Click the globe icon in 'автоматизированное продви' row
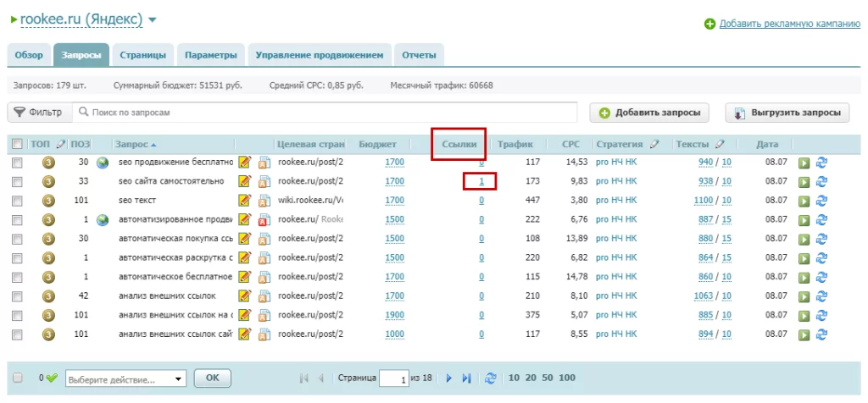868x403 pixels. click(x=103, y=219)
